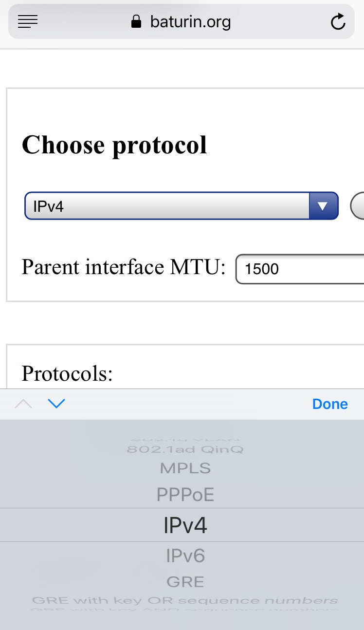Viewport: 364px width, 630px height.
Task: Reload the page with refresh icon
Action: [338, 21]
